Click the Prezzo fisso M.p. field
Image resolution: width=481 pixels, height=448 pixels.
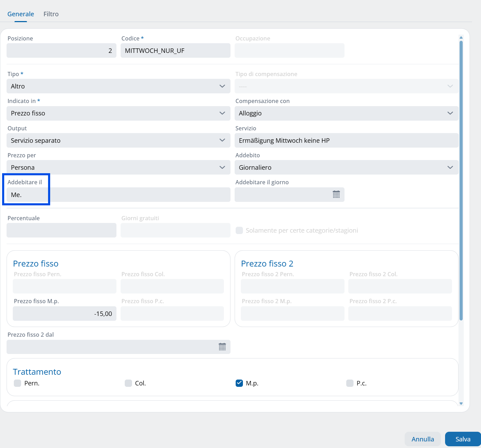(x=64, y=314)
